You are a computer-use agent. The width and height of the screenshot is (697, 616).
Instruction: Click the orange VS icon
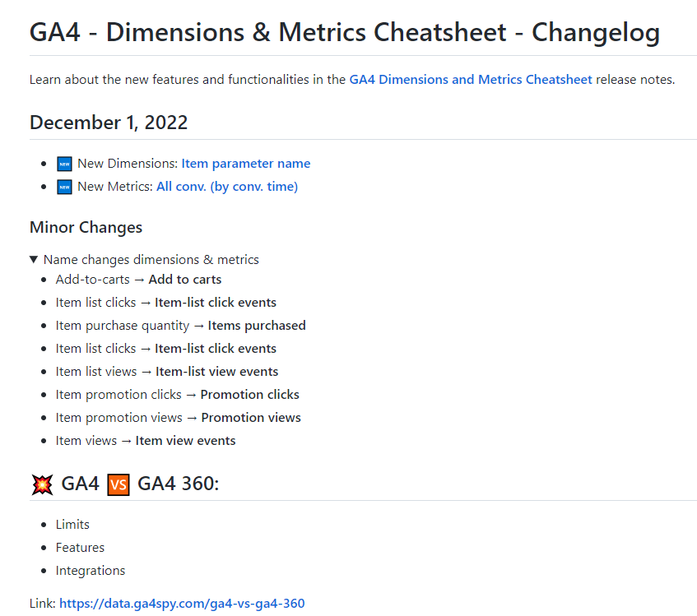click(x=118, y=484)
